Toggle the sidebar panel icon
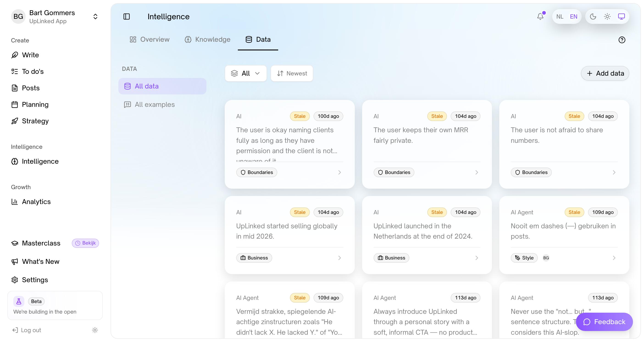The width and height of the screenshot is (644, 342). click(x=127, y=17)
